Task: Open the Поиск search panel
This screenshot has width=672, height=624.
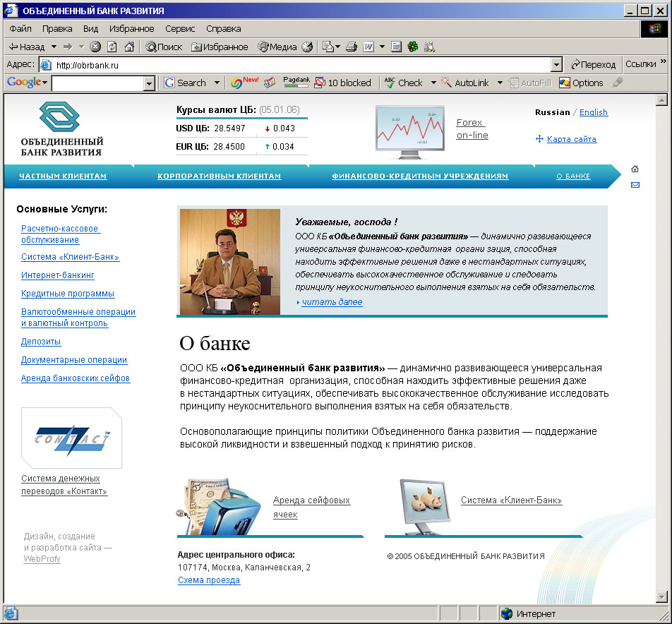Action: tap(164, 47)
